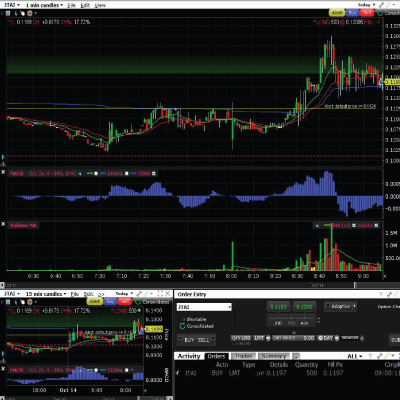Click the green Consolidated refresh icon in main chart
The height and width of the screenshot is (400, 400).
click(x=380, y=13)
